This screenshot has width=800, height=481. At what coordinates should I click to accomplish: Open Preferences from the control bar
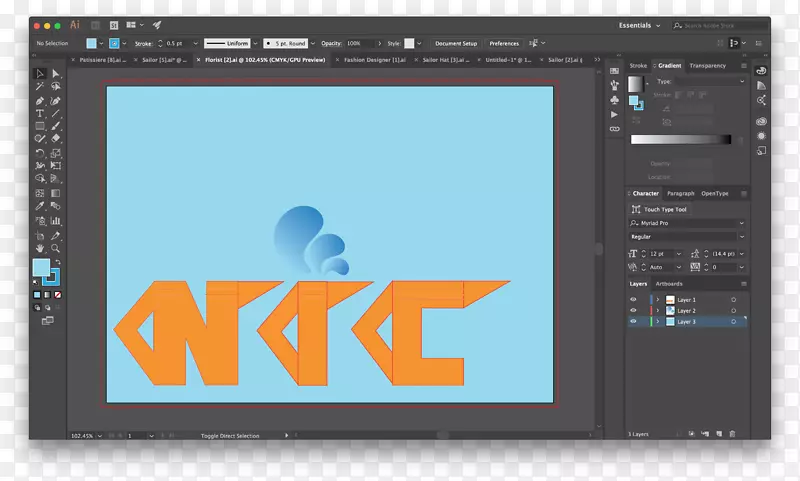[504, 44]
